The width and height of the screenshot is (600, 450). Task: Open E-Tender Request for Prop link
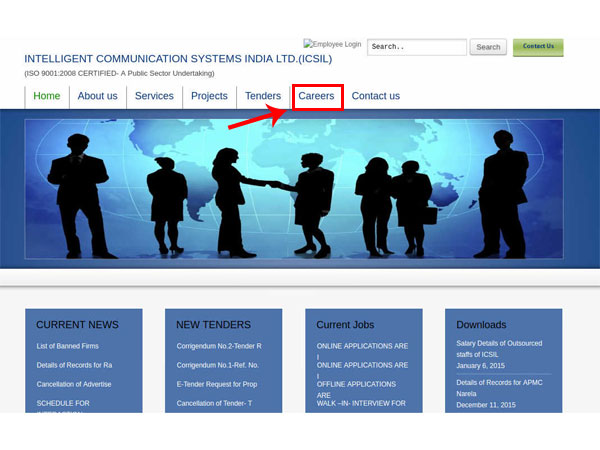click(217, 384)
